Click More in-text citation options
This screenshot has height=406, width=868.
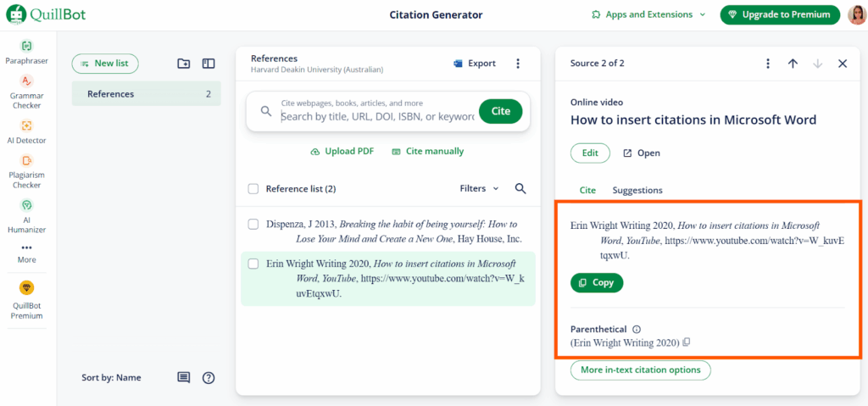(641, 370)
